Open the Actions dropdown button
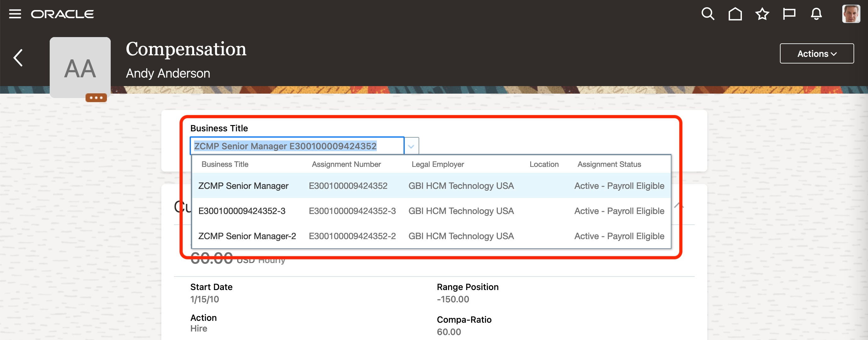The width and height of the screenshot is (868, 340). [x=816, y=53]
